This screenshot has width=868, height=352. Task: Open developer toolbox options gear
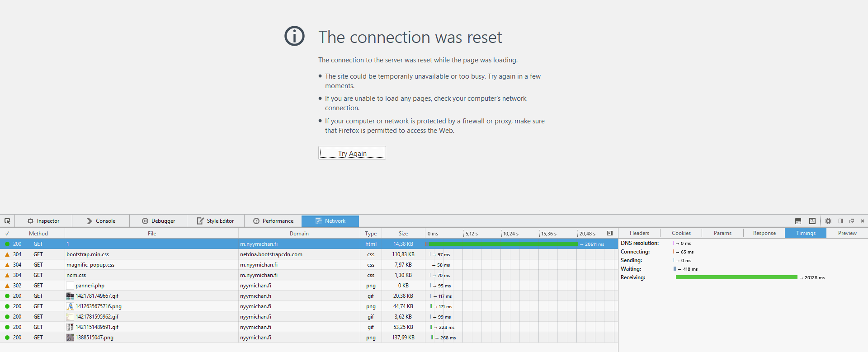click(x=828, y=221)
